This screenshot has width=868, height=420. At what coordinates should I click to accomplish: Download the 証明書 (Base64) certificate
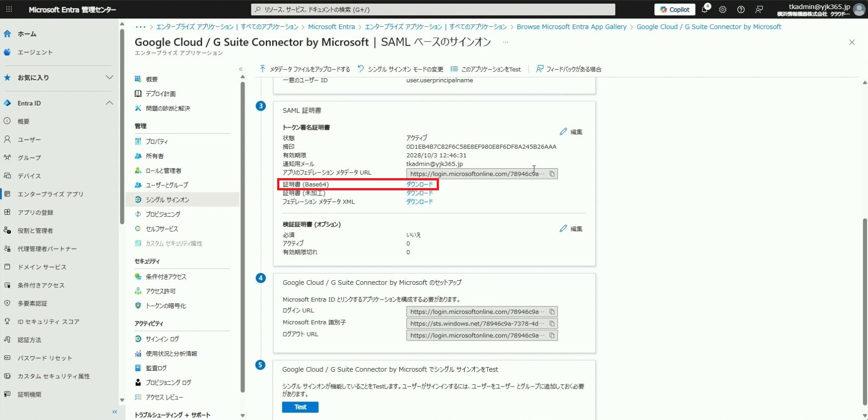(419, 184)
